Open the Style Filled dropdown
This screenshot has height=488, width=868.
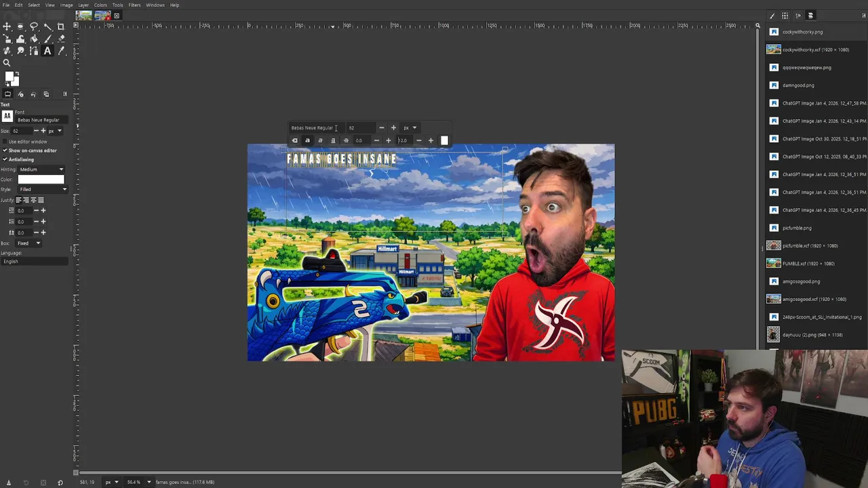tap(42, 189)
